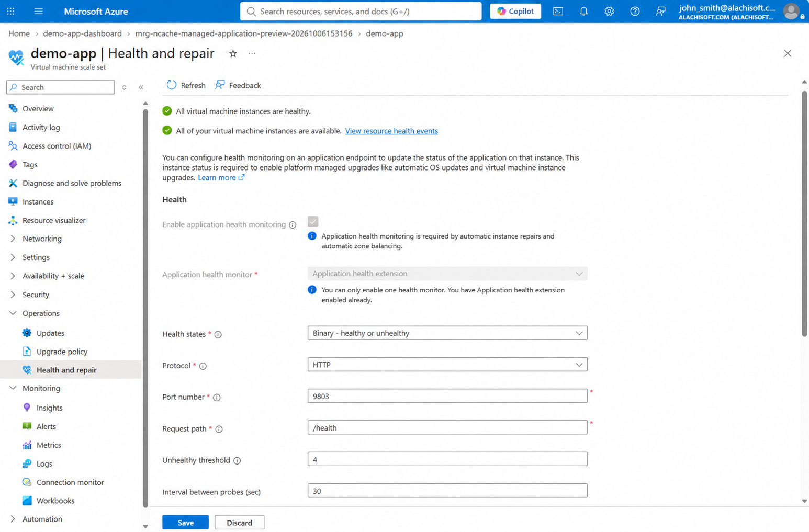Click the top bar feedback icon
The width and height of the screenshot is (809, 532).
click(x=660, y=11)
